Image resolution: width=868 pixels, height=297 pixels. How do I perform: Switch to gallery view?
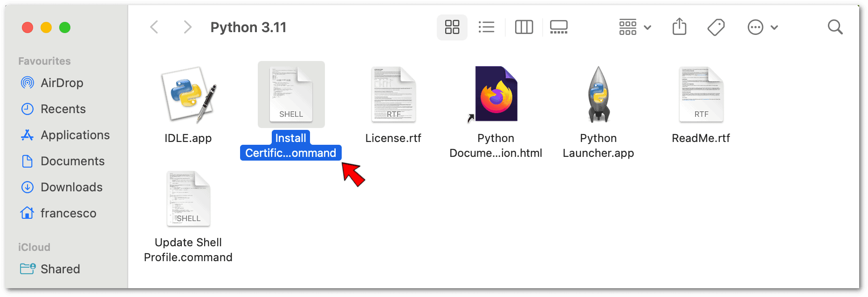(x=558, y=27)
